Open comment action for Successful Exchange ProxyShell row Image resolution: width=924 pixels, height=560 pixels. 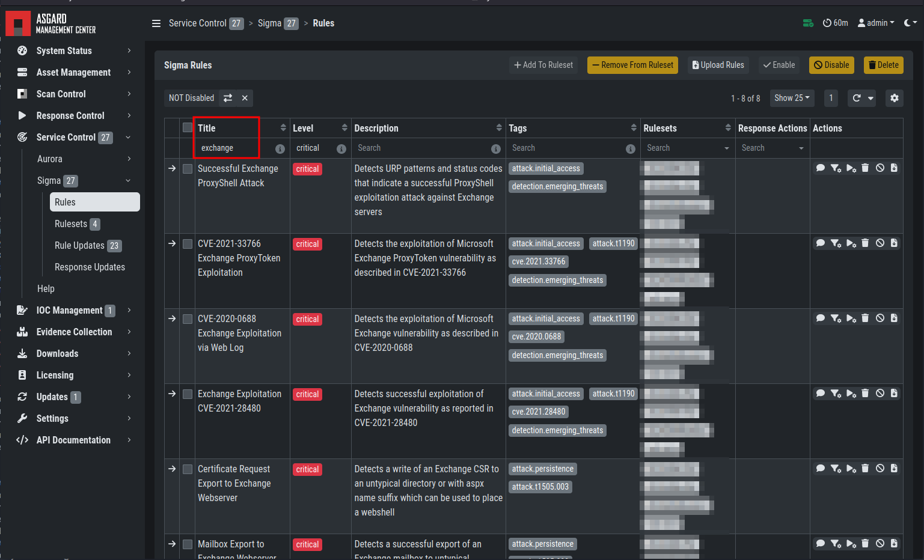pyautogui.click(x=820, y=168)
